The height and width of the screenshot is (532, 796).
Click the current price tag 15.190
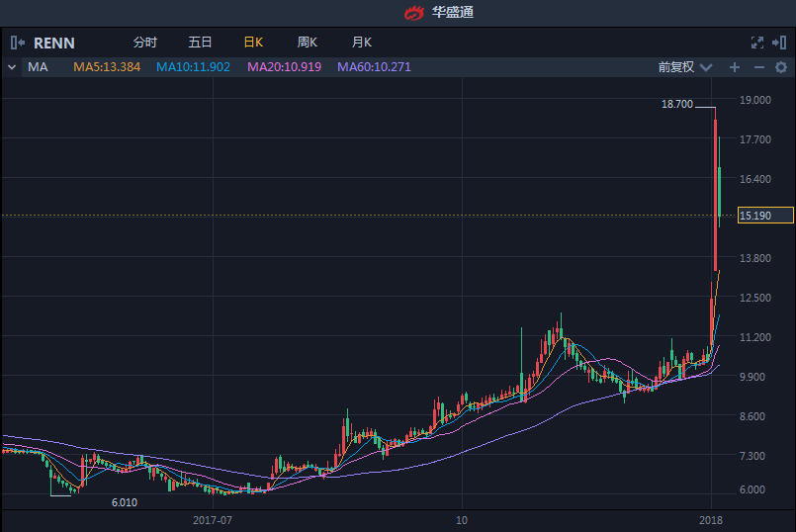tap(765, 216)
